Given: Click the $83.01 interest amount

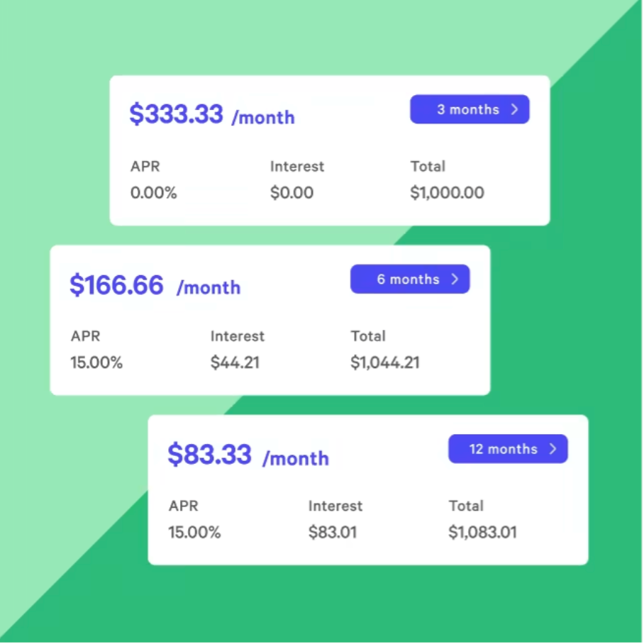Looking at the screenshot, I should pos(332,533).
